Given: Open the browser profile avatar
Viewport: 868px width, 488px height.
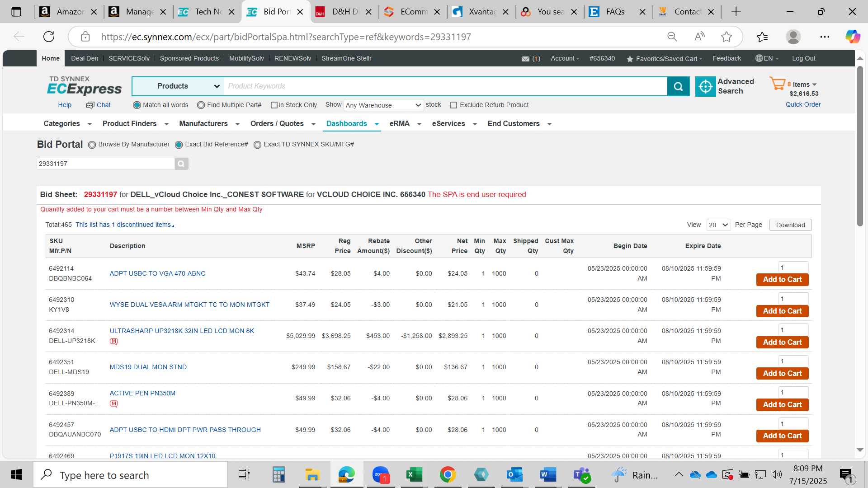Looking at the screenshot, I should coord(793,37).
